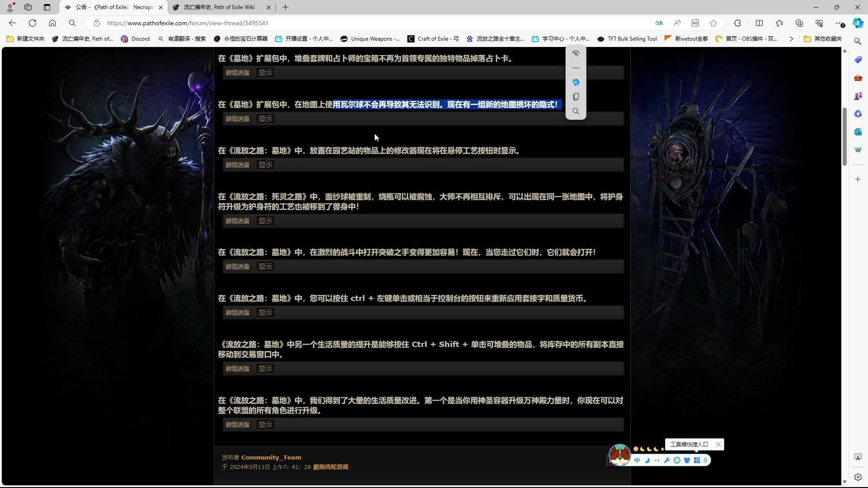868x488 pixels.
Task: Open the page translate option in address bar
Action: [x=659, y=23]
